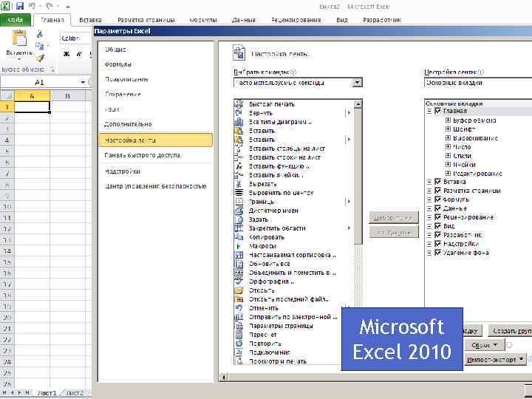Open the 'Вставка' ribbon tab

[90, 20]
